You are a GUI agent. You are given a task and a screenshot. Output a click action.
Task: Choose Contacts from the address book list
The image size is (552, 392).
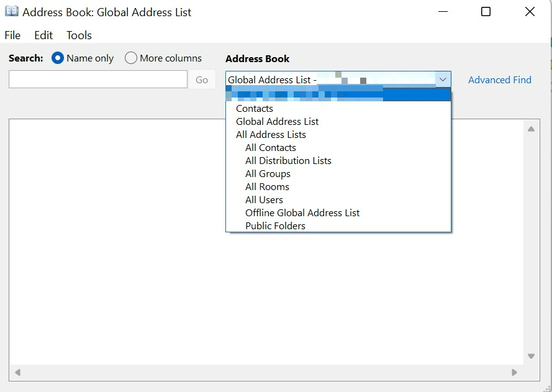(x=255, y=109)
